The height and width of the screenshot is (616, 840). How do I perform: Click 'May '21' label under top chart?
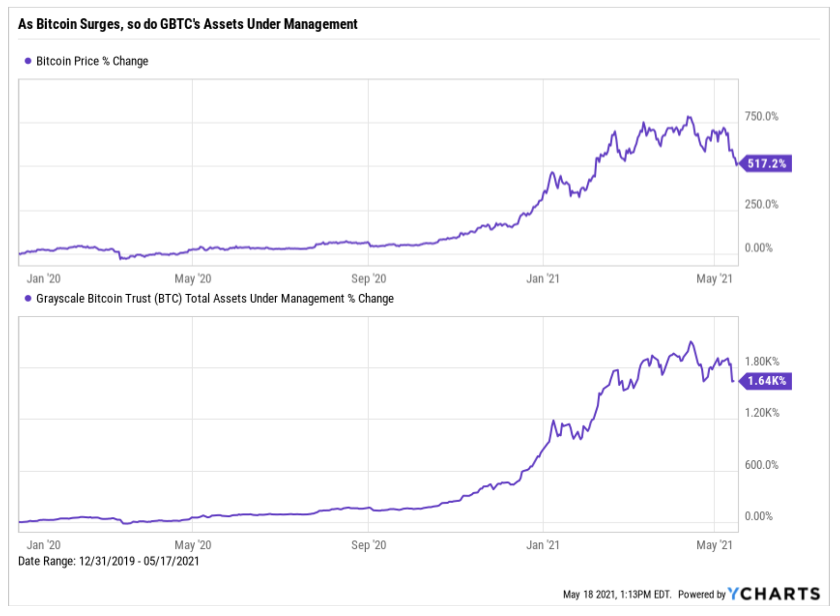click(x=715, y=279)
